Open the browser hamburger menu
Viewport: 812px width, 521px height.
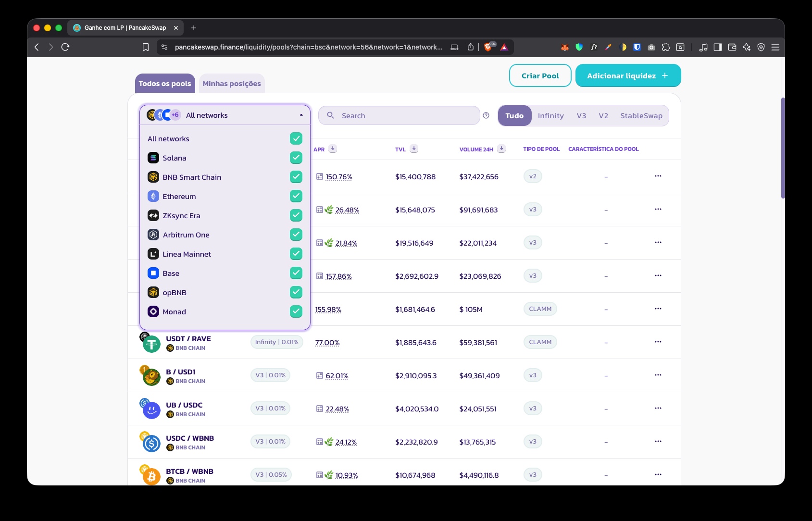[x=775, y=47]
